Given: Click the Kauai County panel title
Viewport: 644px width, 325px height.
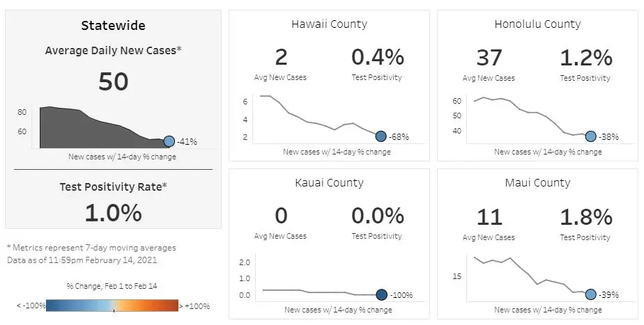Looking at the screenshot, I should click(329, 183).
